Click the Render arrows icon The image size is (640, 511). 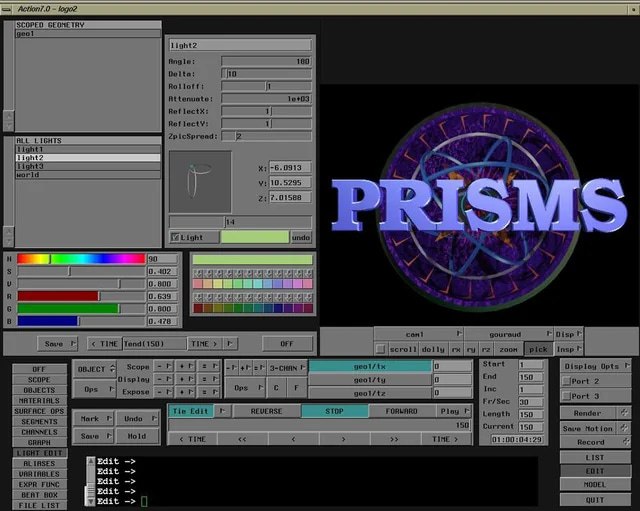pos(624,413)
